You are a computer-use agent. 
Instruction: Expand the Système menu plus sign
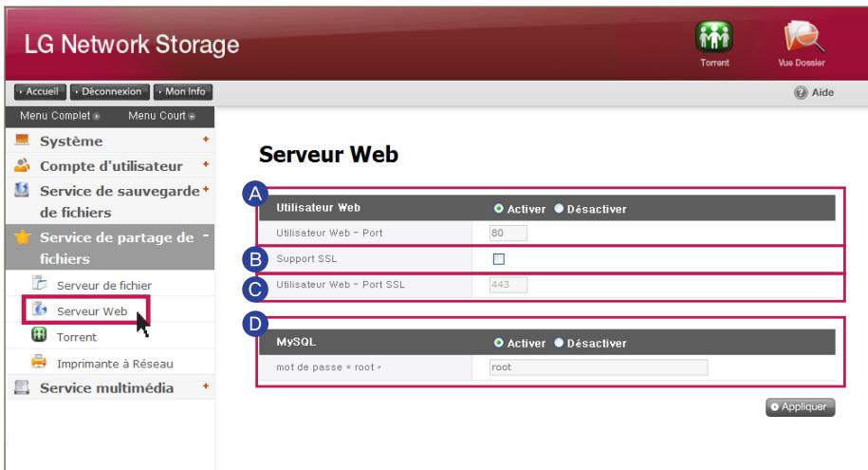[206, 140]
